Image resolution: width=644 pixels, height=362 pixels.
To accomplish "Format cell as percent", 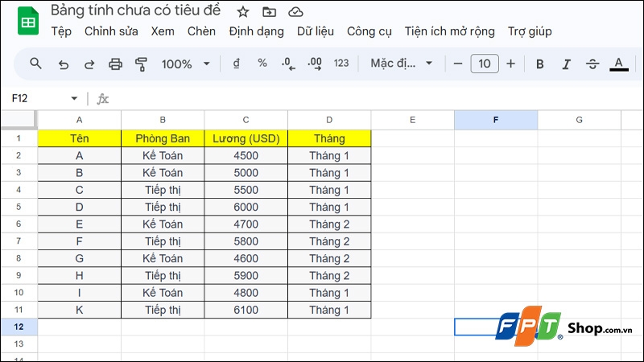I will [262, 64].
